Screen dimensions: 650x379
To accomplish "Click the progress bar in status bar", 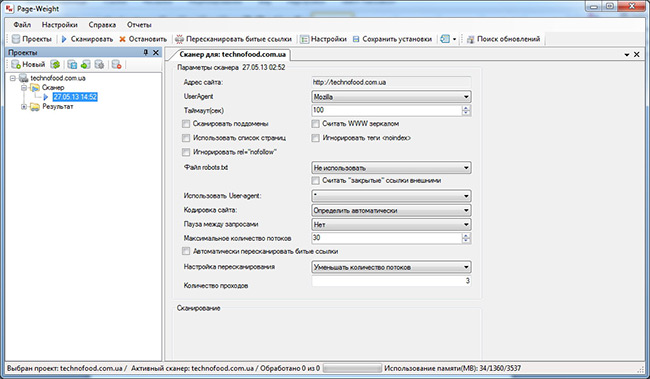I will click(352, 368).
